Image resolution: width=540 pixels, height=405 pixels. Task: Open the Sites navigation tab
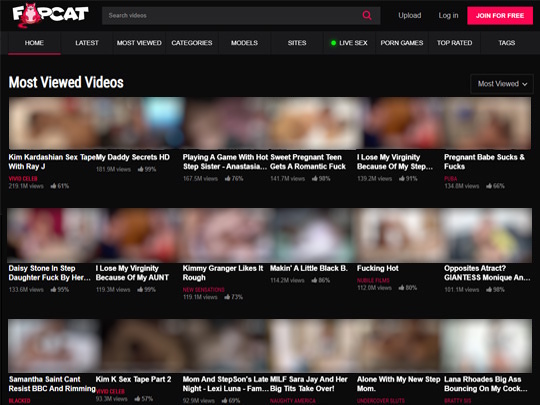tap(297, 43)
